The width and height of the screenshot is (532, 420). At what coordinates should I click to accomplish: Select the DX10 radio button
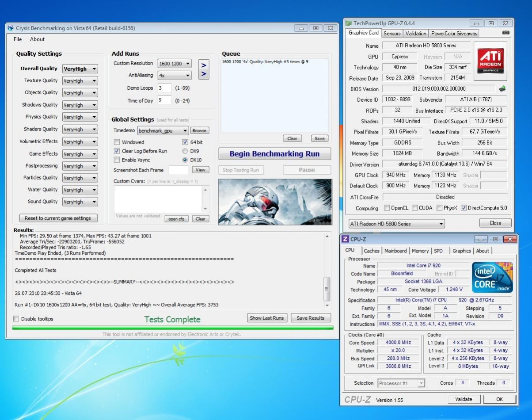tap(185, 160)
